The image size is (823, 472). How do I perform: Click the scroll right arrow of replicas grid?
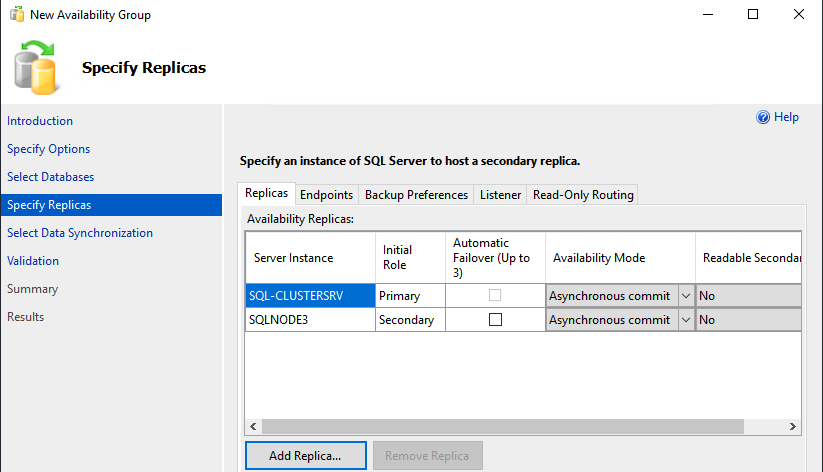793,426
